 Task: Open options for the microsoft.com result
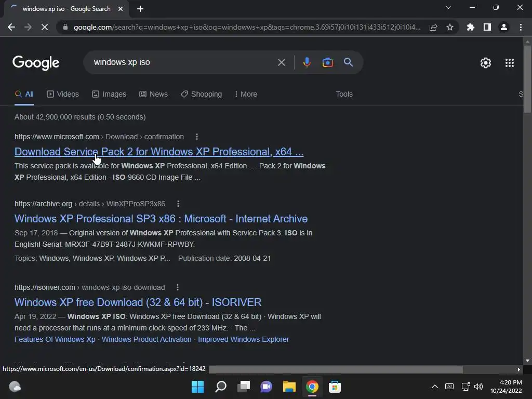click(x=197, y=137)
